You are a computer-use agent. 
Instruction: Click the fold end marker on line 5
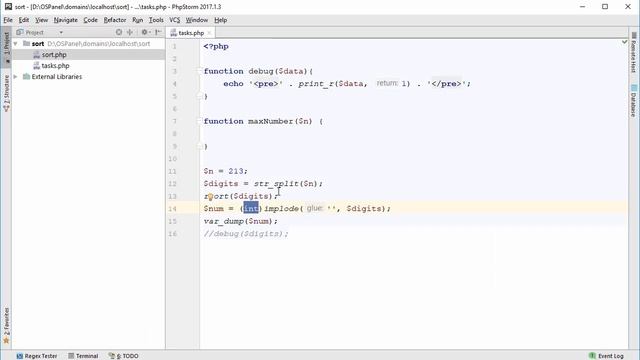click(200, 96)
